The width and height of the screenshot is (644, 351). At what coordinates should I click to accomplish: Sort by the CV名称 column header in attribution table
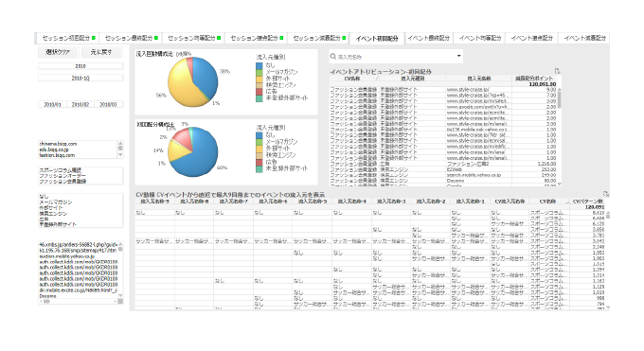352,78
